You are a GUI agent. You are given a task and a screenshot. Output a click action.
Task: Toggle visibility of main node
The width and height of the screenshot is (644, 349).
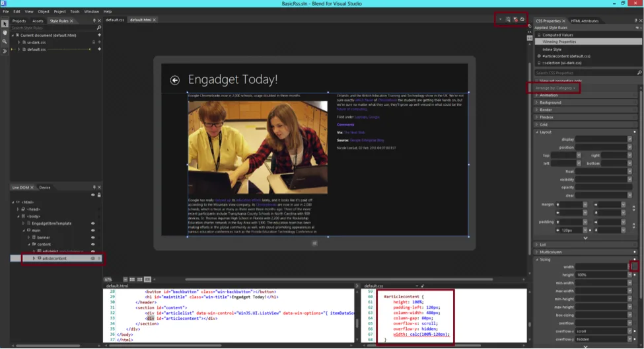[x=93, y=231]
